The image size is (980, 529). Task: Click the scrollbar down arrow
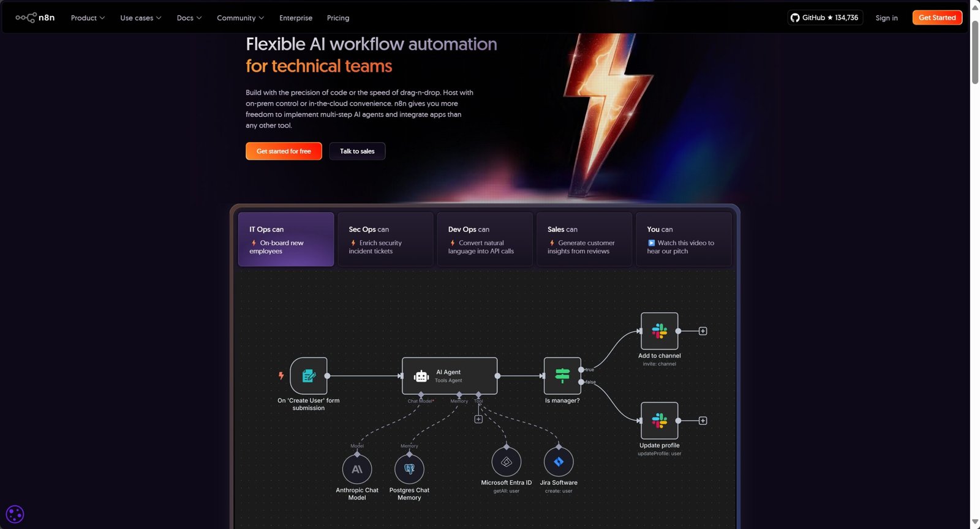tap(975, 522)
